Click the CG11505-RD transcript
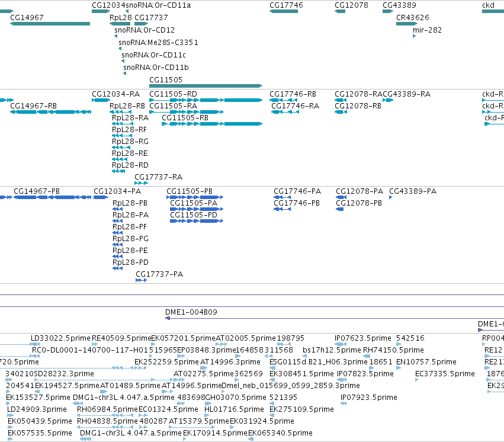Viewport: 504px width, 442px height. pyautogui.click(x=206, y=100)
